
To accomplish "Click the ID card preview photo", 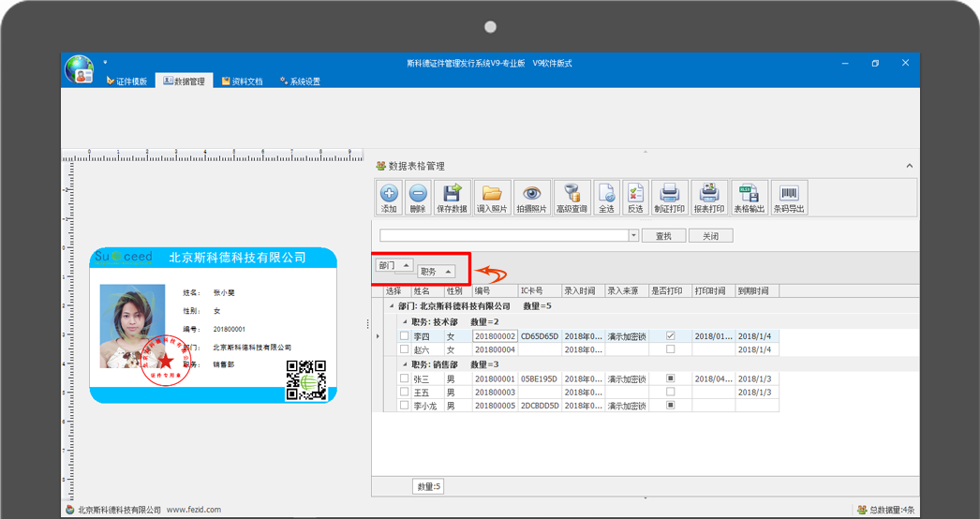I will click(x=132, y=326).
